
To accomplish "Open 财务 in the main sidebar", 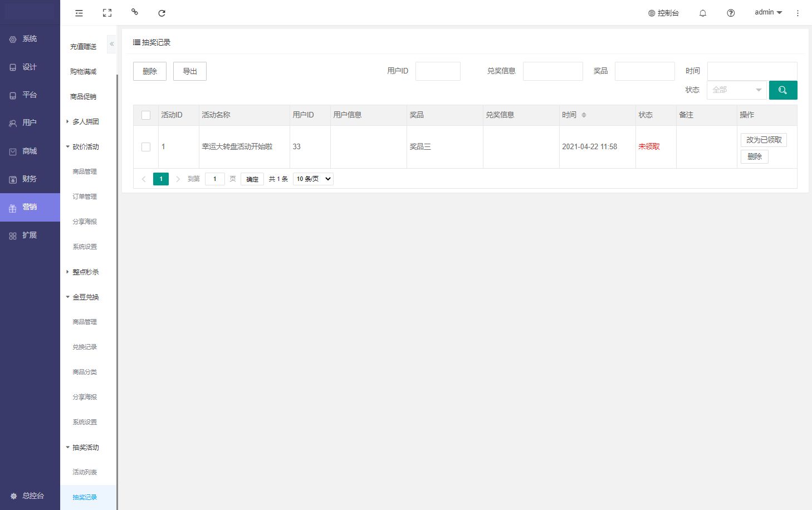I will point(30,179).
